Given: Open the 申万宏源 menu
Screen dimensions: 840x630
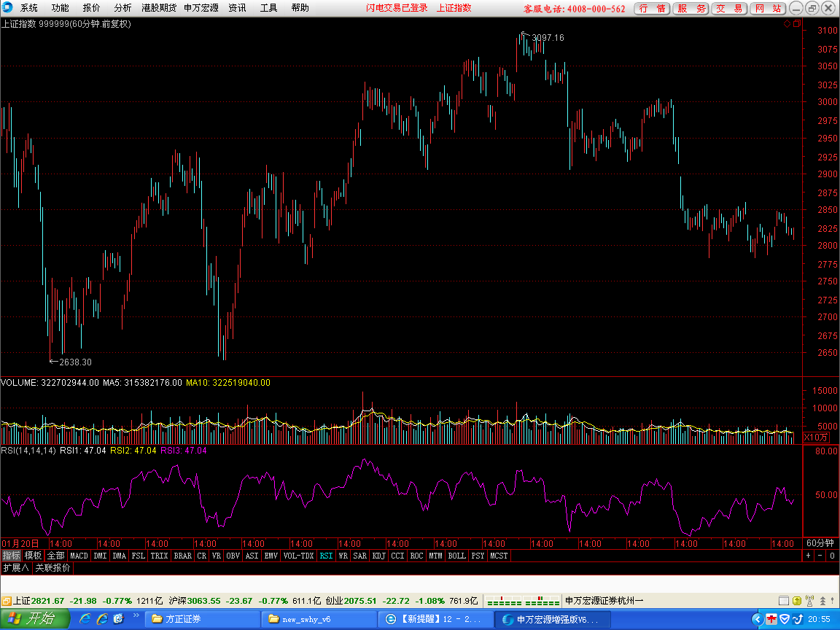Looking at the screenshot, I should 201,8.
